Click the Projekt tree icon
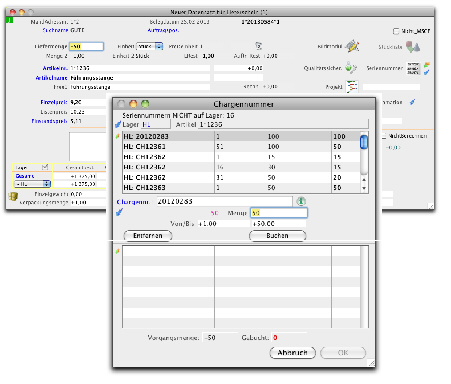The height and width of the screenshot is (384, 451). (352, 87)
